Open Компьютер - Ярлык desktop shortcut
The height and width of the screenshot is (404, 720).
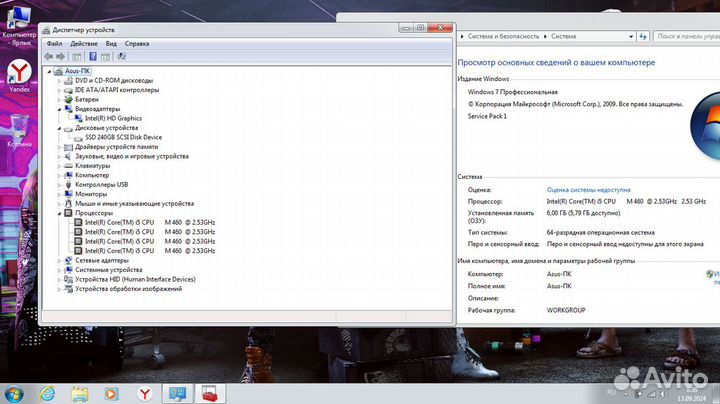pyautogui.click(x=19, y=25)
